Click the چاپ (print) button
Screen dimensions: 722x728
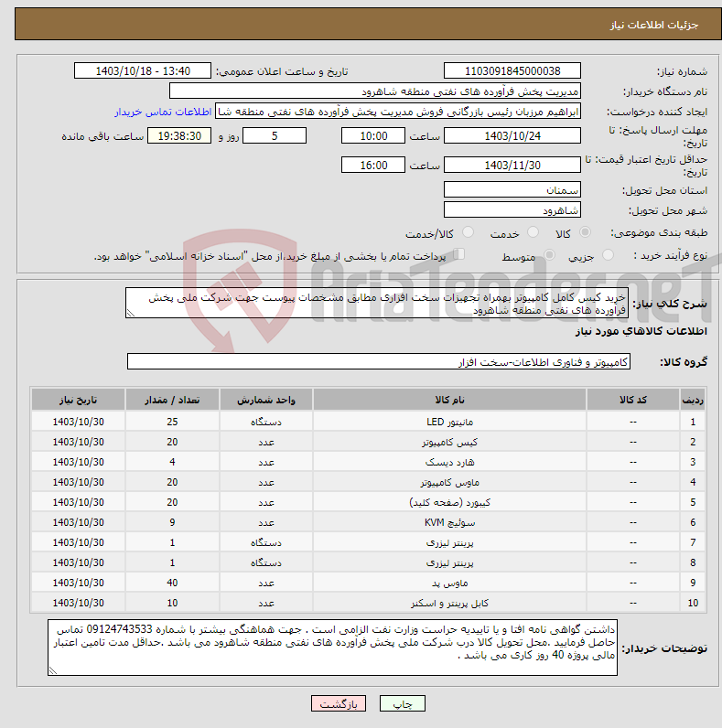[x=403, y=704]
